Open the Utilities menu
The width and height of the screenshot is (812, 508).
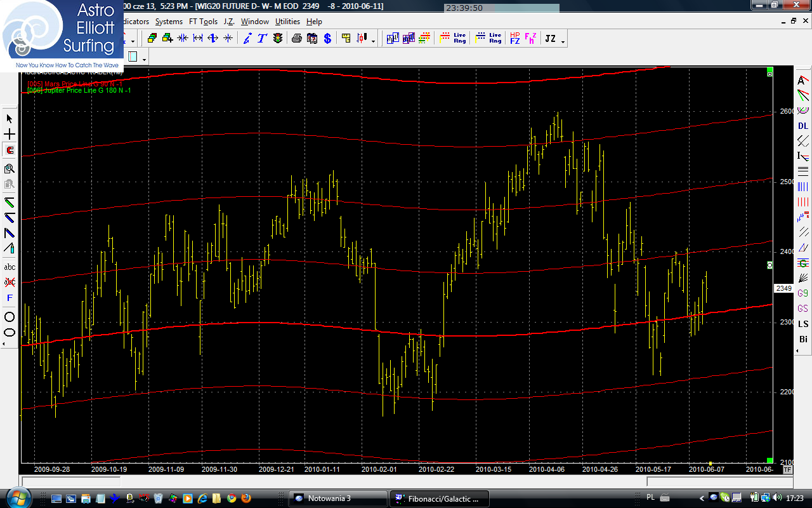click(287, 22)
